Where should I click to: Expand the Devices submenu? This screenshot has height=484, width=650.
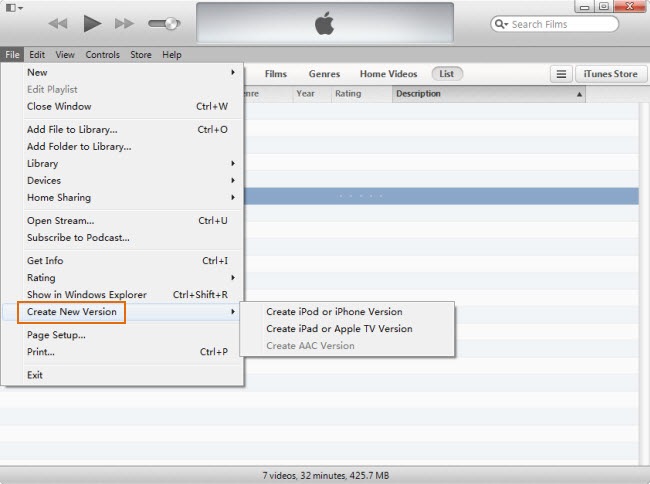pyautogui.click(x=131, y=180)
